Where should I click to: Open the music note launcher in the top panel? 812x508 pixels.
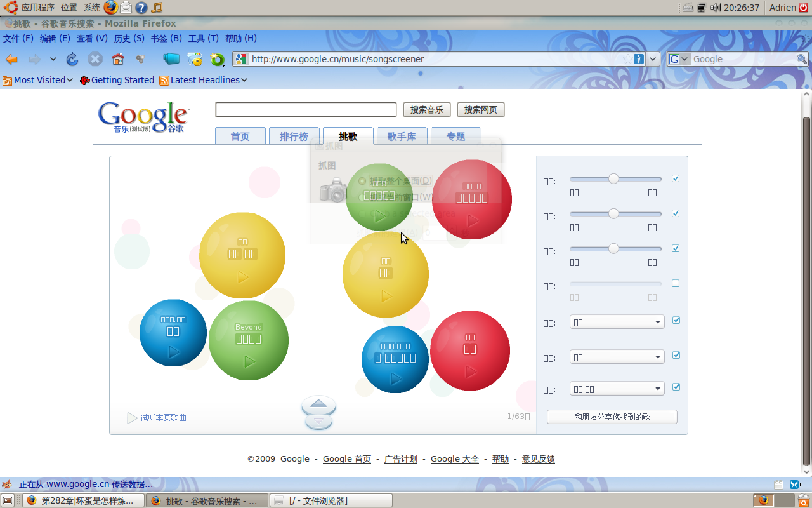157,8
